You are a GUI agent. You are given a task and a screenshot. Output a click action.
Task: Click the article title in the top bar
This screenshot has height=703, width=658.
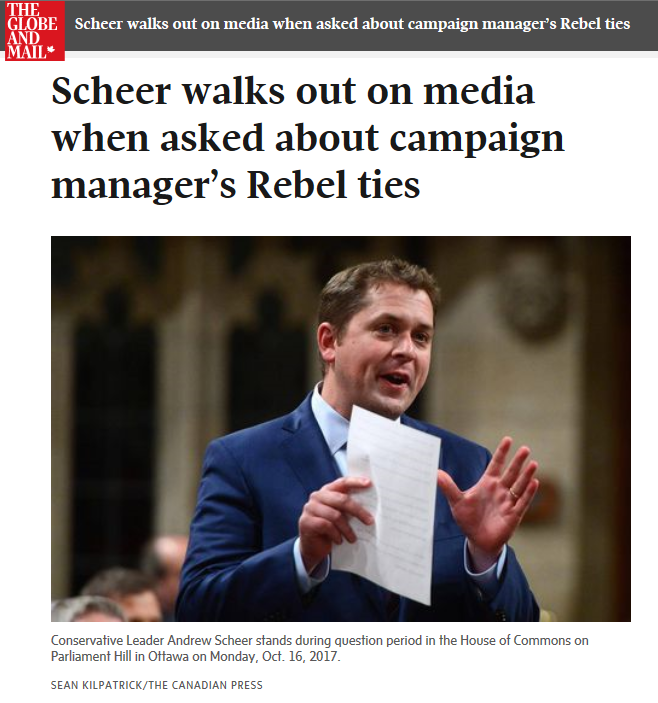(352, 23)
